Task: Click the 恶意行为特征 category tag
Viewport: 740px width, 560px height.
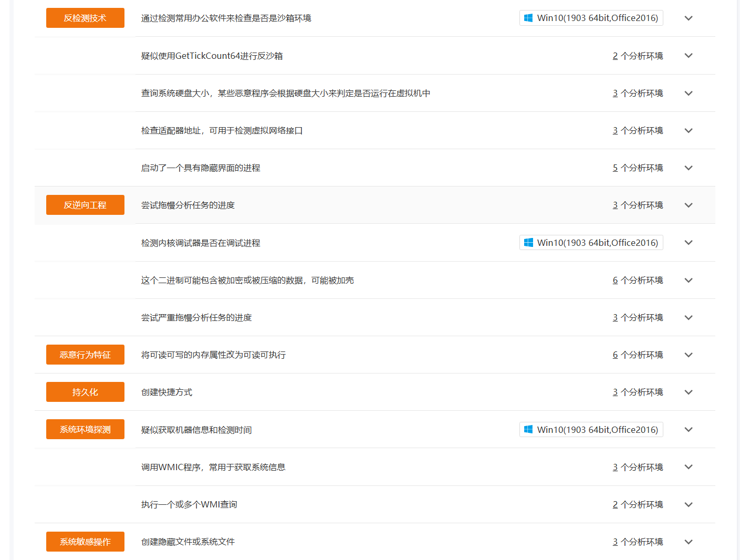Action: (85, 355)
